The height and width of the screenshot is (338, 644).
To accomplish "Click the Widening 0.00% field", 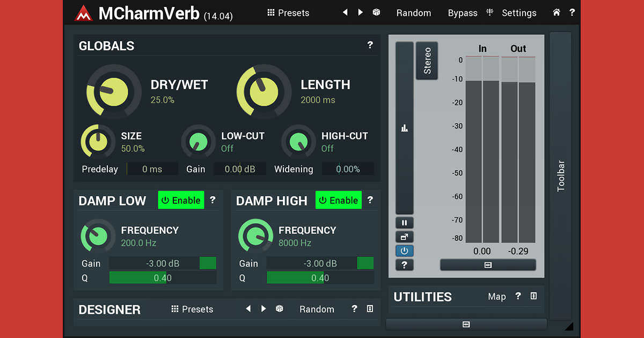I will coord(348,169).
